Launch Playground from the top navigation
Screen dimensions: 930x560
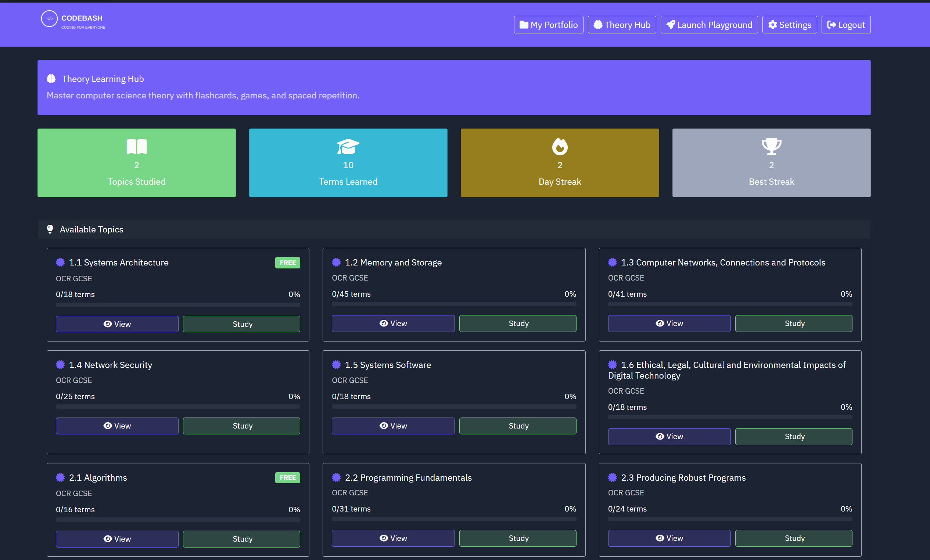click(x=708, y=25)
